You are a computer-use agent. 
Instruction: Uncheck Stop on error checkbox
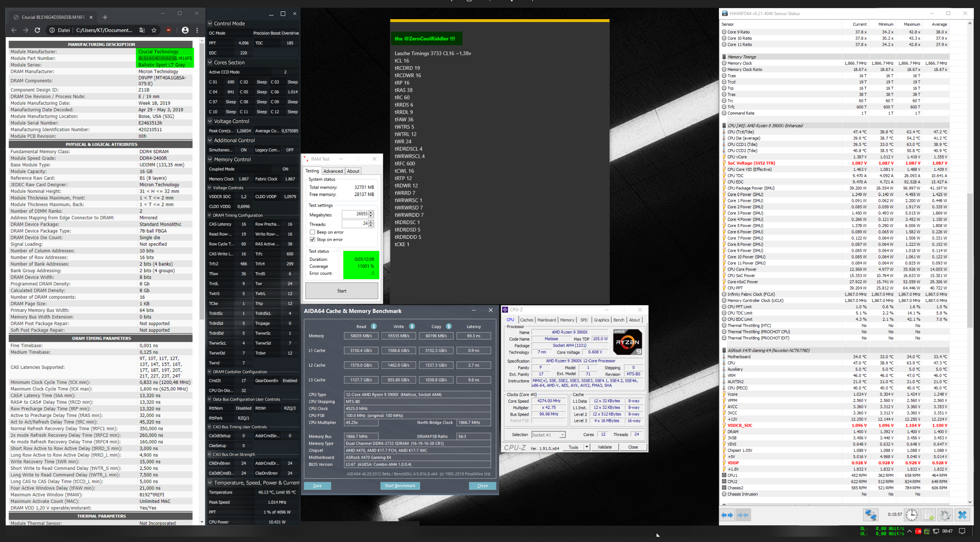pyautogui.click(x=312, y=240)
